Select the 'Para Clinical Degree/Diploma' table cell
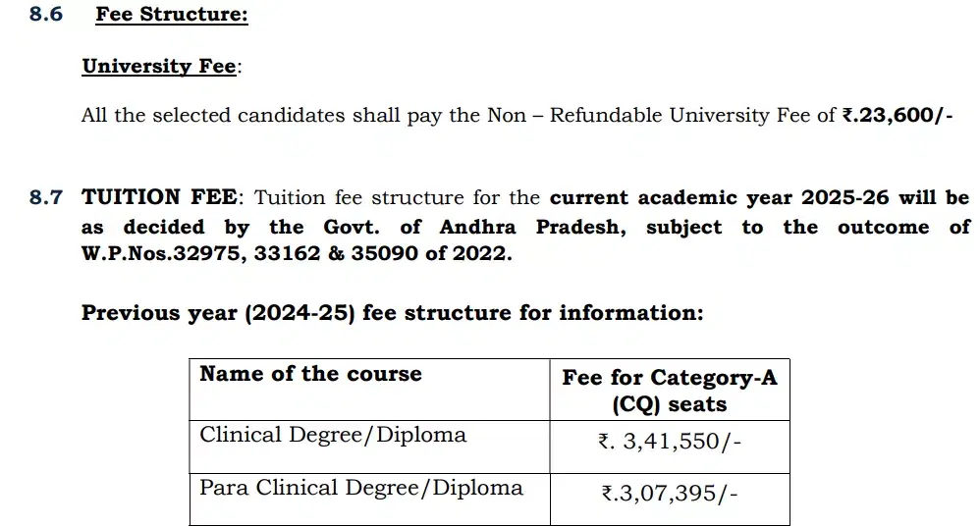980x527 pixels. [x=361, y=489]
